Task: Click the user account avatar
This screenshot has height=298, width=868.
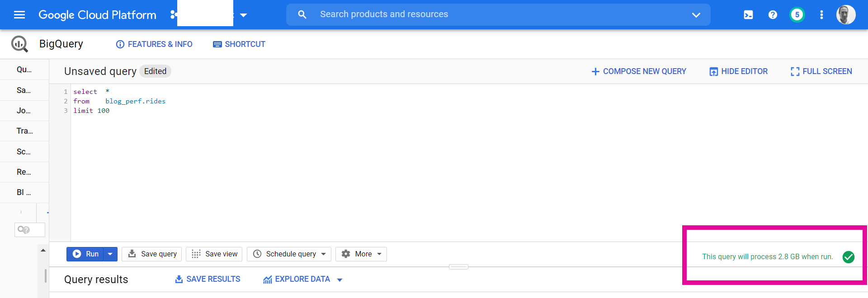Action: point(845,15)
